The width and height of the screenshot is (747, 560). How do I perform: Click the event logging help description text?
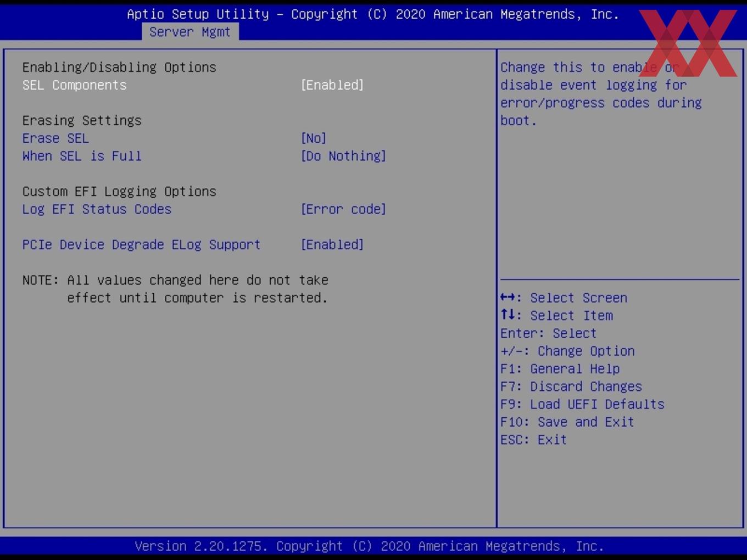[x=601, y=94]
